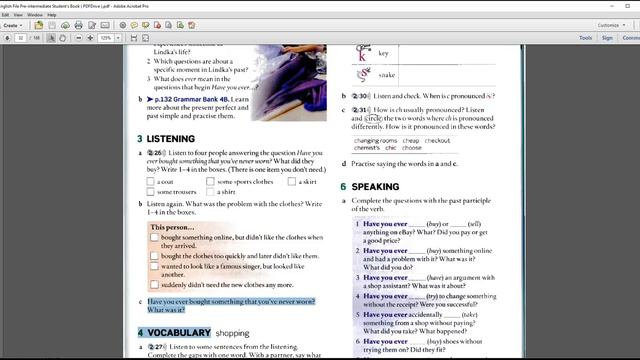Screen dimensions: 640x360
Task: Click the red PDF toolbar icon
Action: tap(191, 25)
